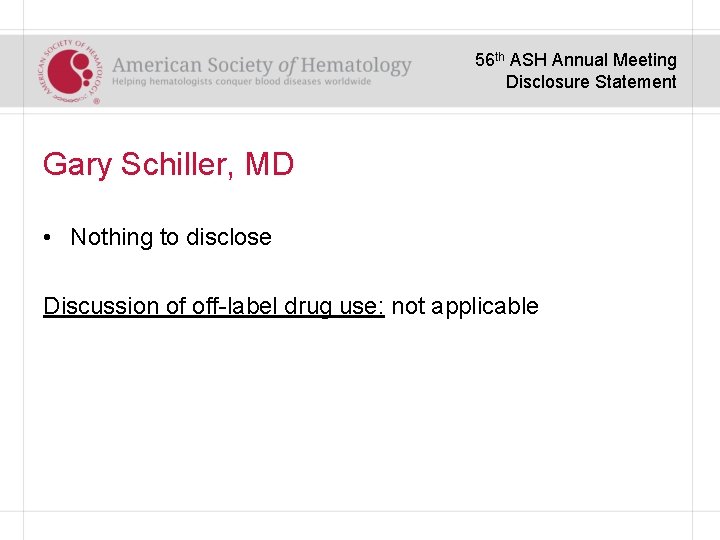Click the italic "of" in header title
720x540 pixels.
[288, 65]
